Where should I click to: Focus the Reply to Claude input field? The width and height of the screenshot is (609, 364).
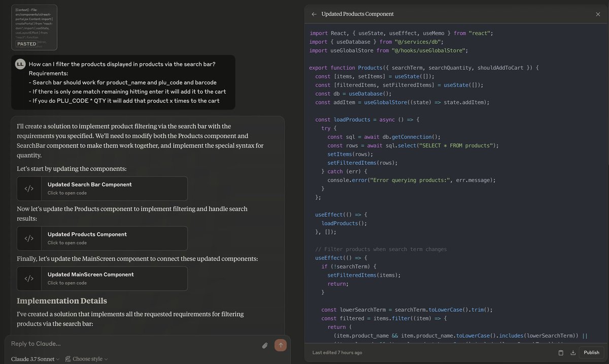(132, 344)
